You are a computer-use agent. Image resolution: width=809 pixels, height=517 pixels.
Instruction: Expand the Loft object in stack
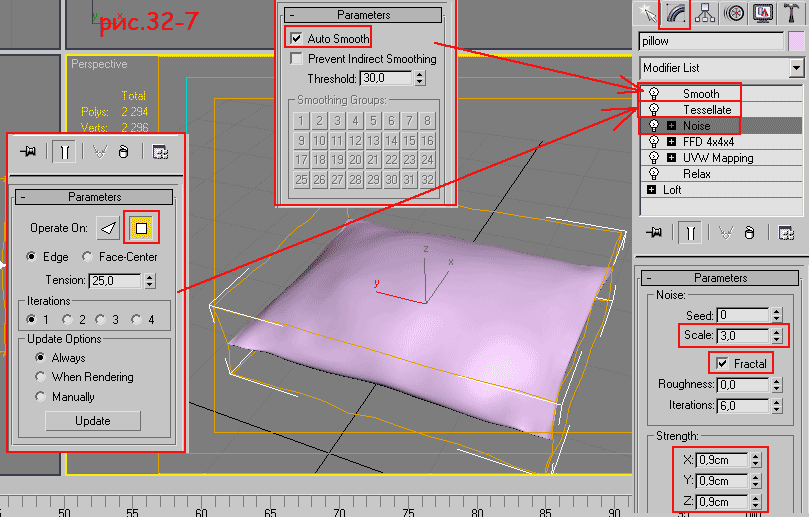pyautogui.click(x=652, y=190)
